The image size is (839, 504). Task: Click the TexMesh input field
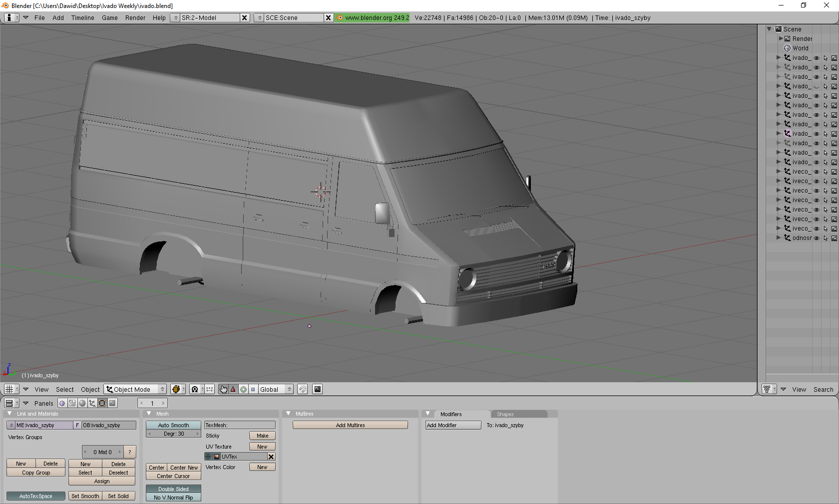click(240, 425)
